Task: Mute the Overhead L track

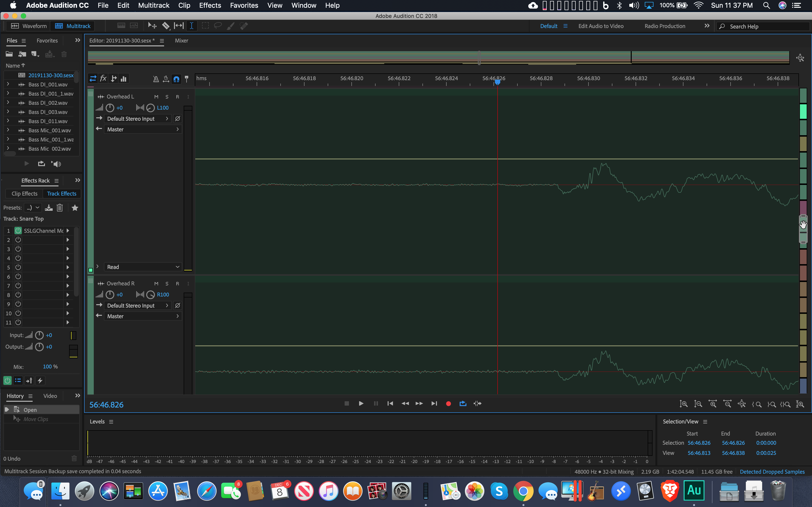Action: point(156,97)
